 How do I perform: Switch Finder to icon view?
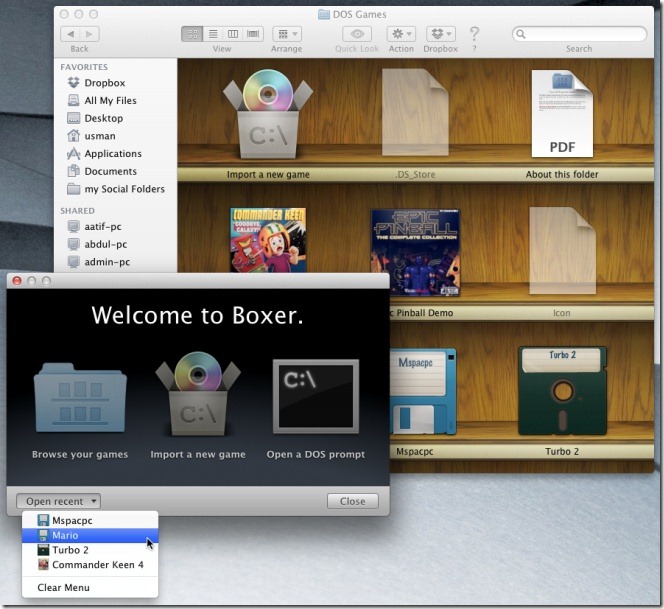click(x=192, y=34)
